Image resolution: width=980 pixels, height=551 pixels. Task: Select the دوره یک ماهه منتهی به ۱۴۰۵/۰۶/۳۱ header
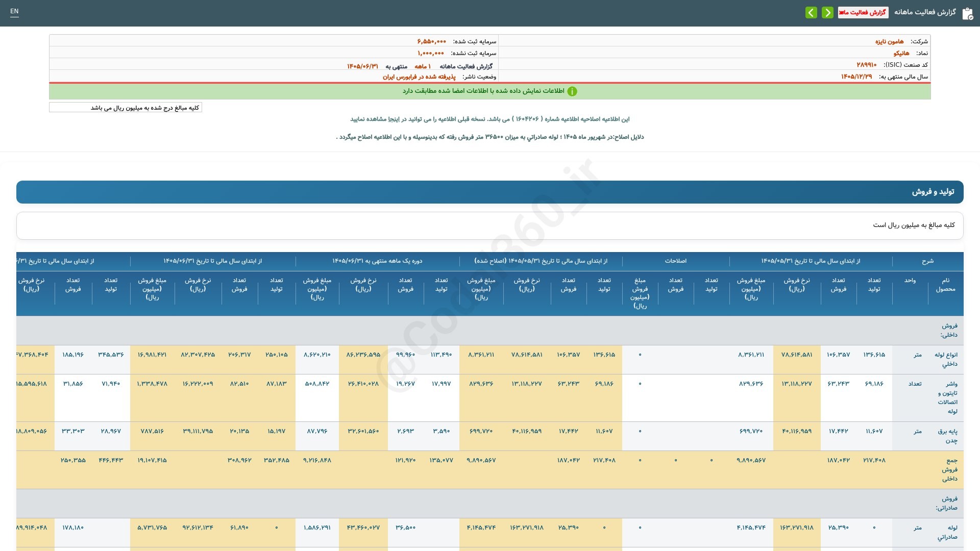point(377,261)
